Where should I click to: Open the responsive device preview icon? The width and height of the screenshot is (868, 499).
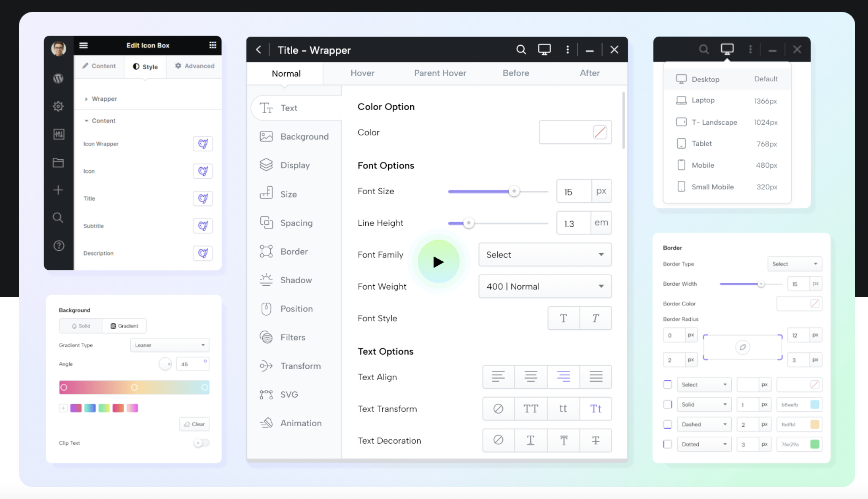coord(544,49)
